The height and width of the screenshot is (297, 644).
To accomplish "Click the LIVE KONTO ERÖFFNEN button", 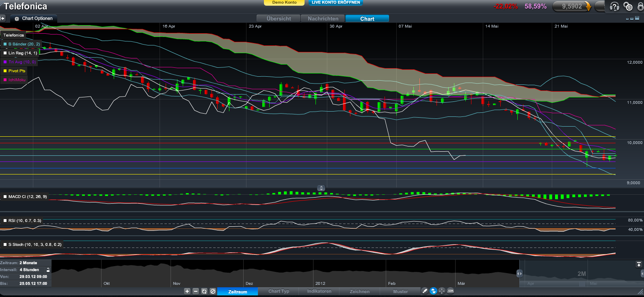I will pos(336,2).
